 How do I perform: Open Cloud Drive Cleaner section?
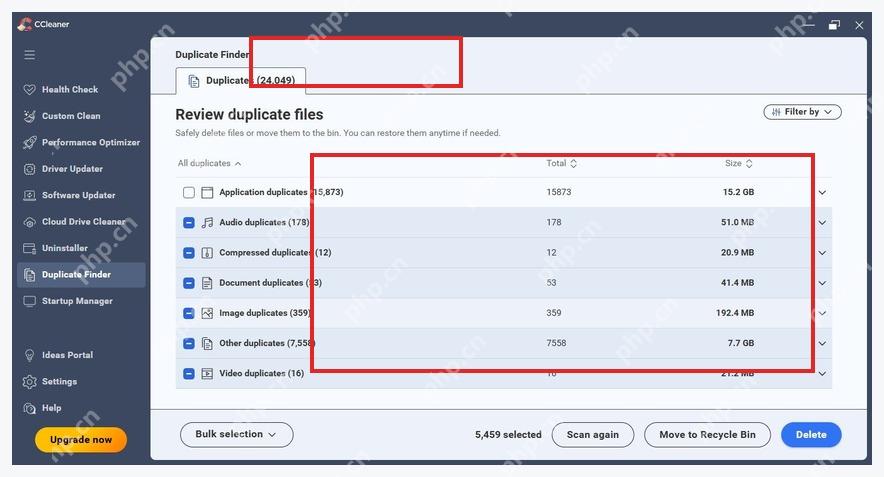point(83,222)
